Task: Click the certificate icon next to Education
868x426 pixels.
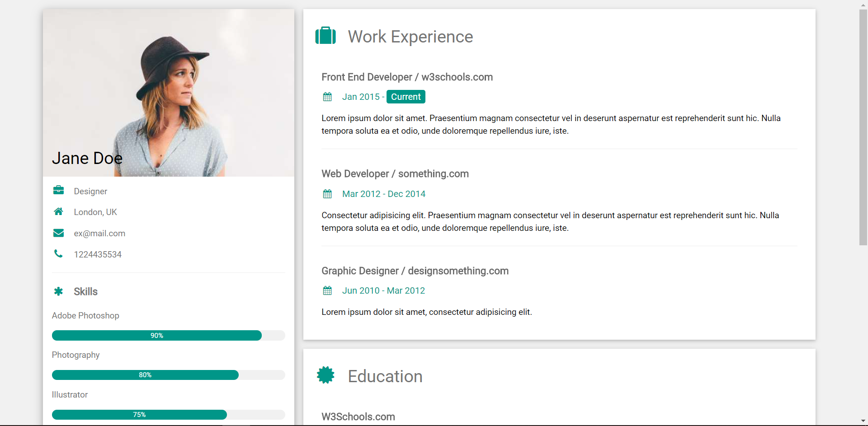Action: [x=325, y=375]
